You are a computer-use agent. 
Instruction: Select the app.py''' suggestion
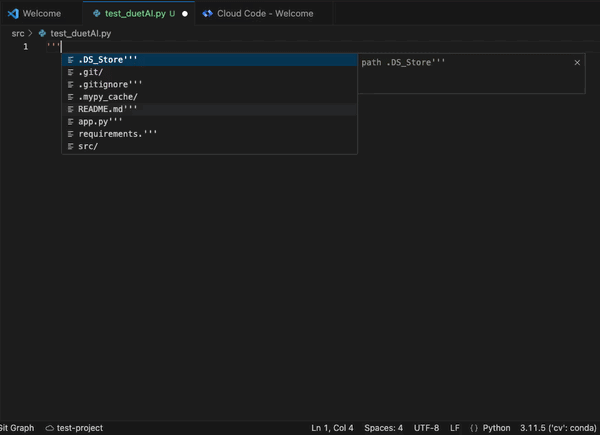(x=209, y=122)
